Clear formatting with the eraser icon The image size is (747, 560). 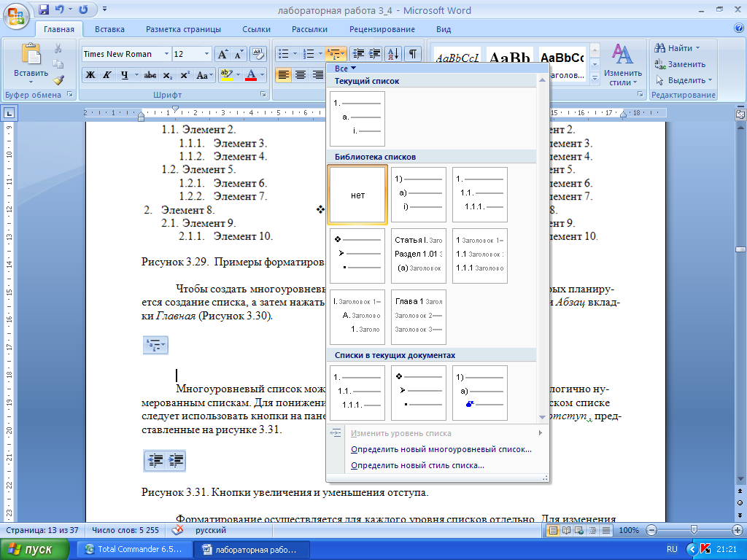(258, 54)
